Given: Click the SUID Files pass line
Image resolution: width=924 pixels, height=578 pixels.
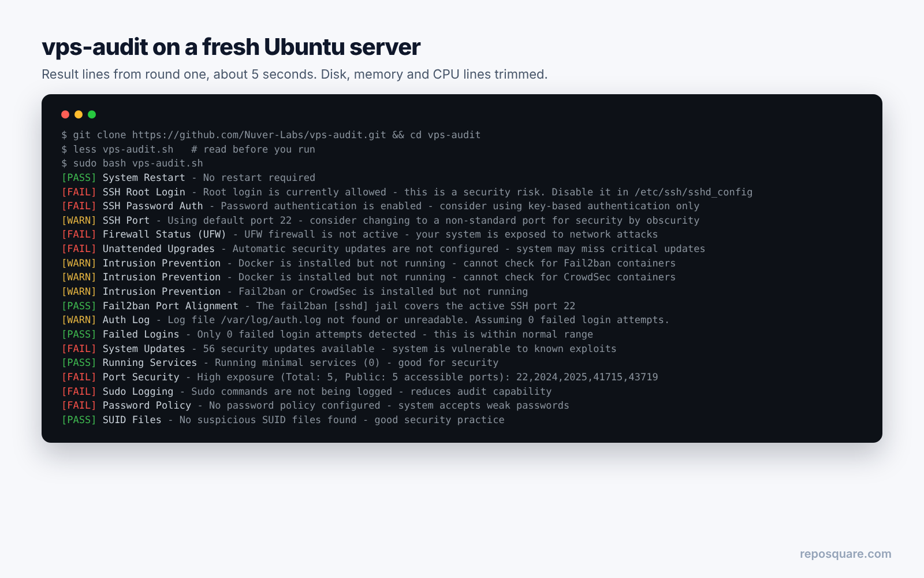Looking at the screenshot, I should coord(283,420).
